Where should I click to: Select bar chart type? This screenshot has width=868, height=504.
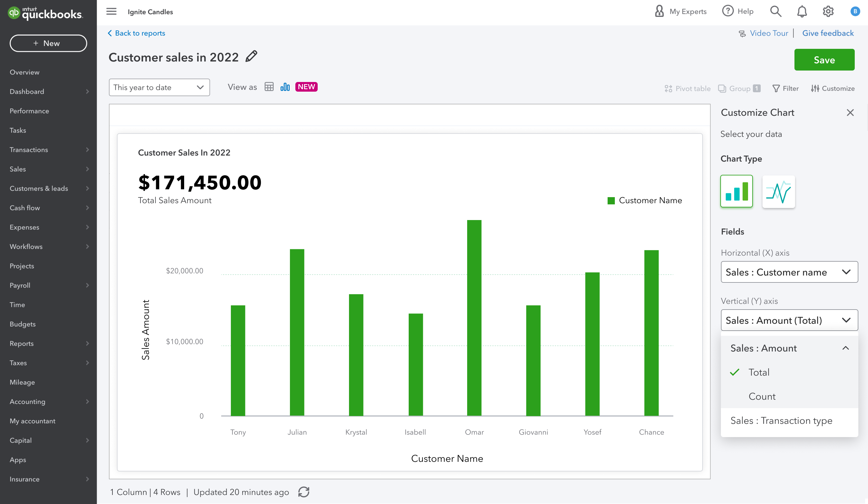(x=736, y=191)
